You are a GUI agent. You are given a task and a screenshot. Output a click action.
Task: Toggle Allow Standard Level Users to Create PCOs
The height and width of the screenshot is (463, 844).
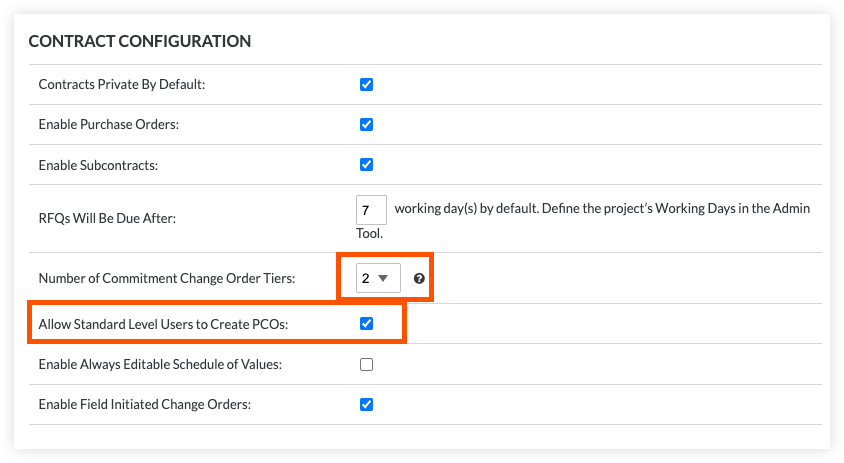[x=366, y=324]
